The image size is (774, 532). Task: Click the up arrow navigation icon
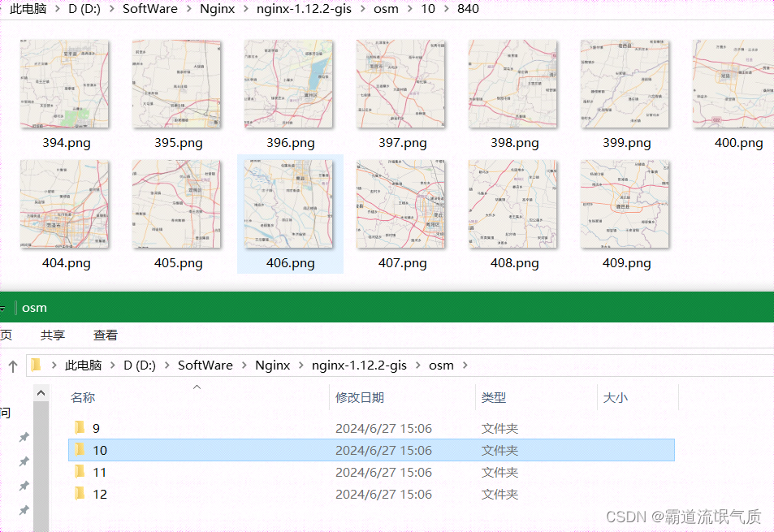[13, 365]
